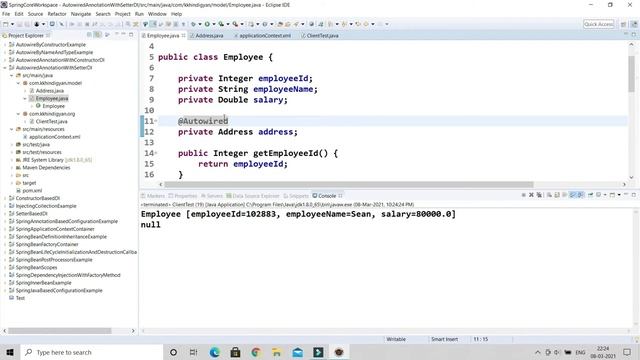Click the 'Smart Insert' status bar text
The image size is (640, 360).
pos(444,339)
